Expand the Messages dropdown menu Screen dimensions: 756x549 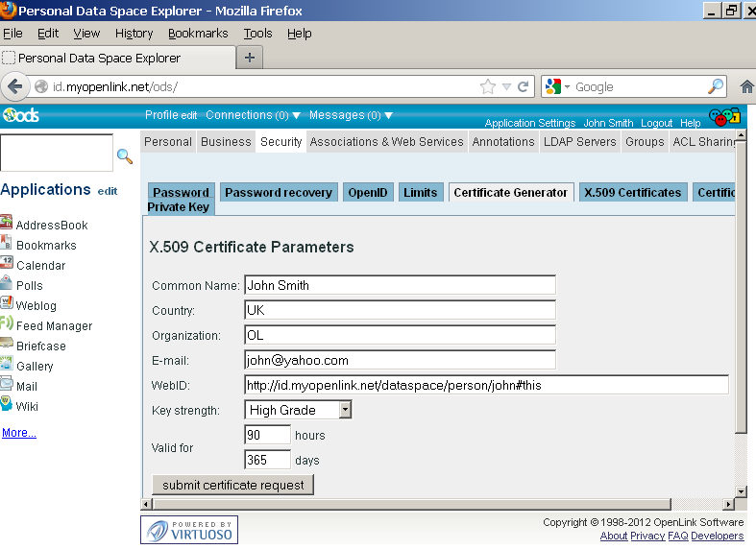coord(353,115)
